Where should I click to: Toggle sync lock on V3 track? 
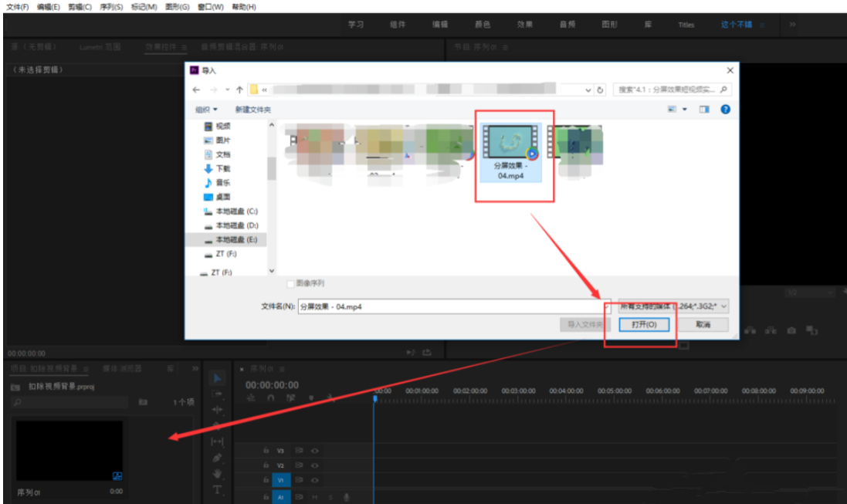pos(299,450)
